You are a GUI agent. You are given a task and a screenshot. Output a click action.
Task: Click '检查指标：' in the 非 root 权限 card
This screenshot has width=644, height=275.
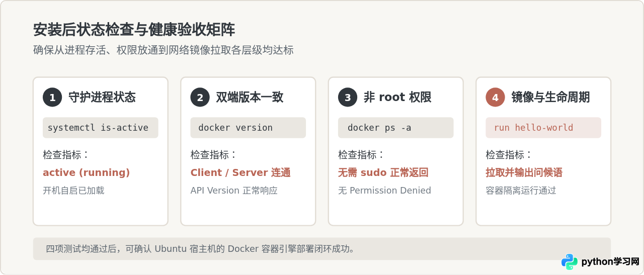coord(362,155)
